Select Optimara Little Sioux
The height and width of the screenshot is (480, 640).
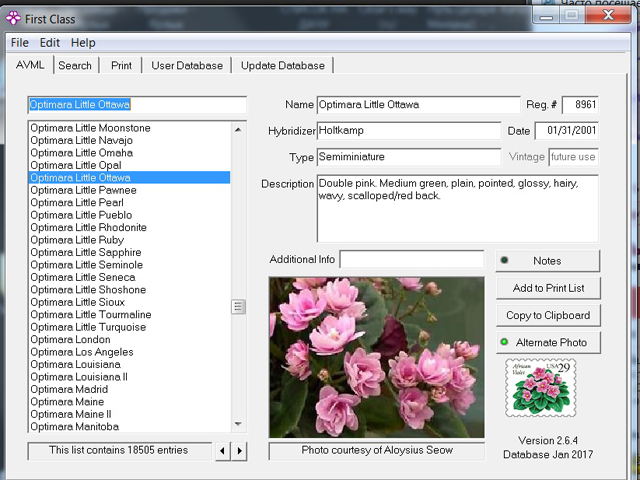click(130, 302)
